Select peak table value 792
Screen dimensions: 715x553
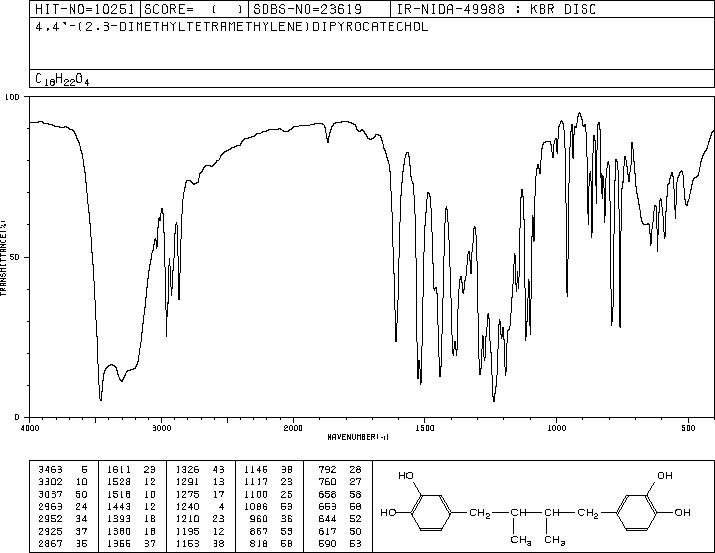(x=327, y=470)
